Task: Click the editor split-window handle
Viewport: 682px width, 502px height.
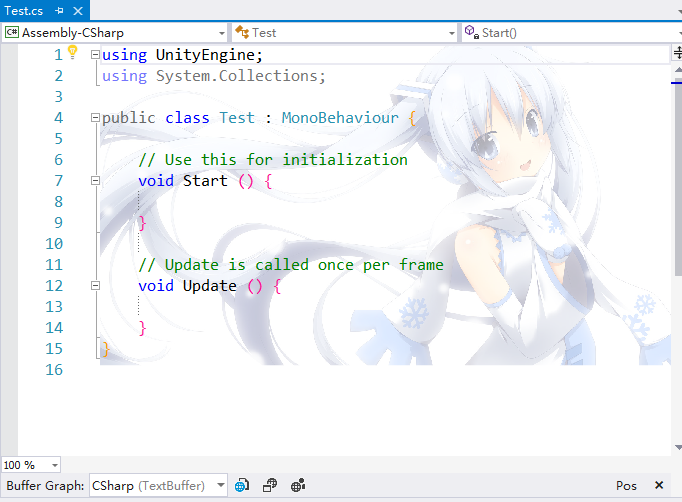Action: pos(677,54)
